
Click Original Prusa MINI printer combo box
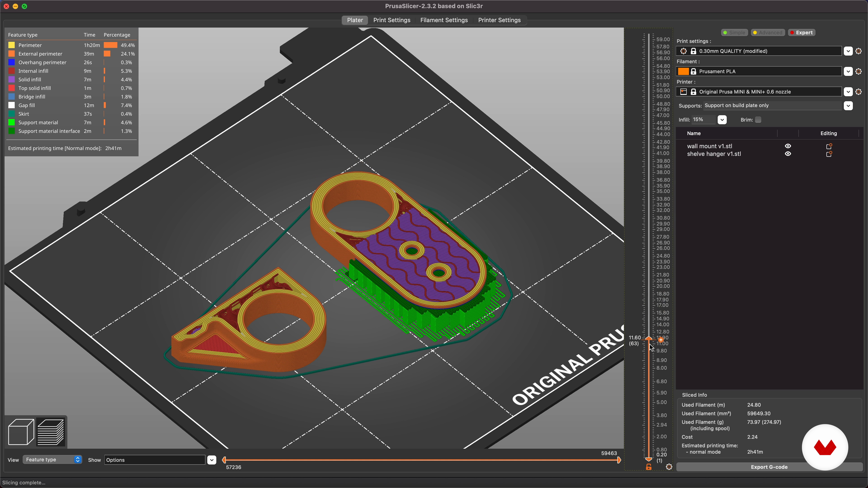759,91
